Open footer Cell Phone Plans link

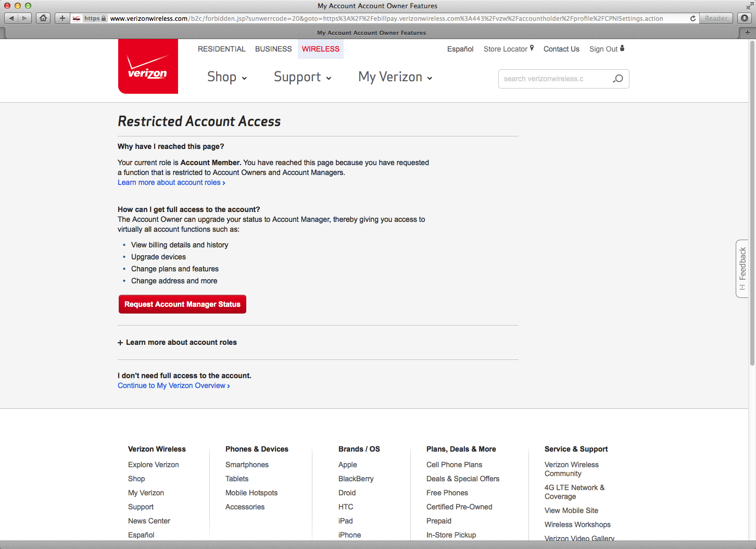(454, 465)
